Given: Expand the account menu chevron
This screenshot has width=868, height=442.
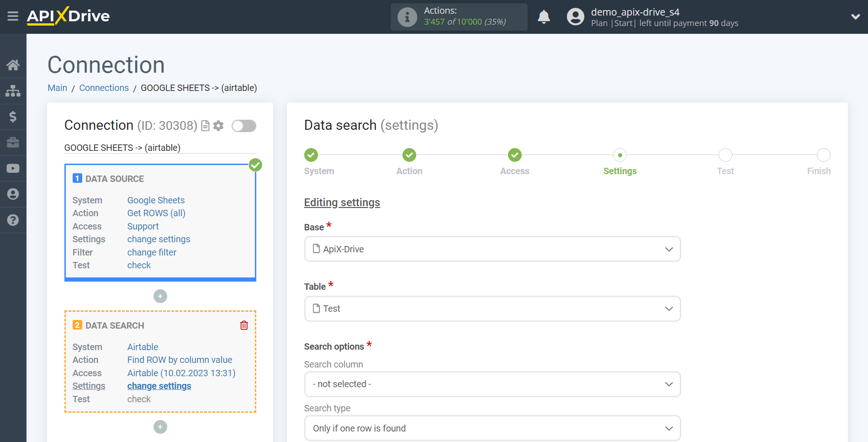Looking at the screenshot, I should [855, 17].
